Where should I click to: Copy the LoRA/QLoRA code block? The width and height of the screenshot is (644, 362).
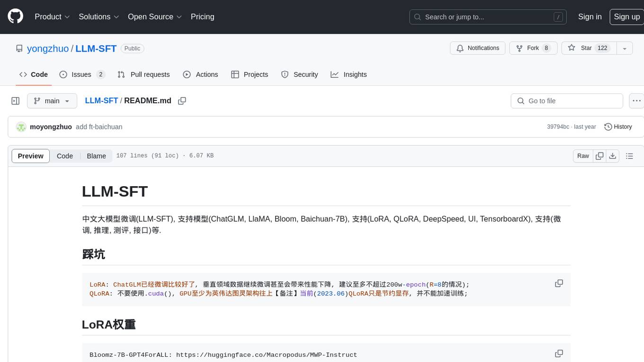(559, 283)
